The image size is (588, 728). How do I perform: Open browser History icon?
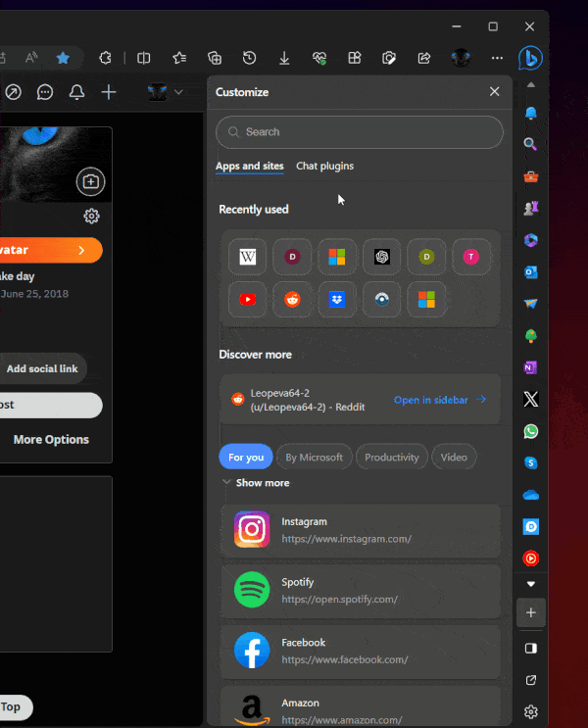pyautogui.click(x=250, y=58)
